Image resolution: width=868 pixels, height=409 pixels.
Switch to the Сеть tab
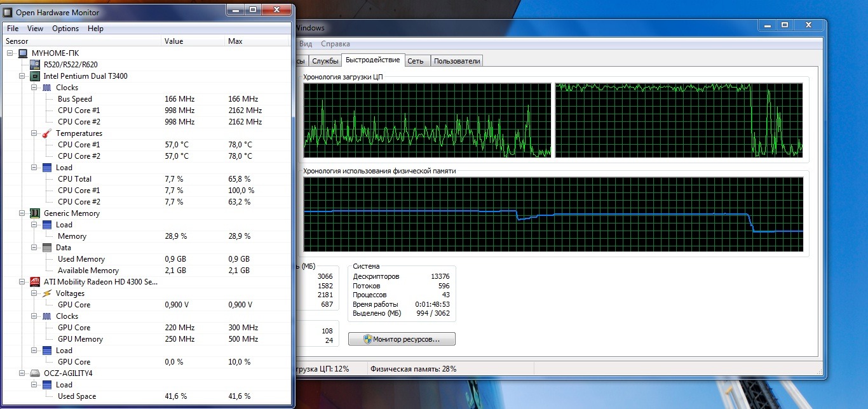pos(416,61)
